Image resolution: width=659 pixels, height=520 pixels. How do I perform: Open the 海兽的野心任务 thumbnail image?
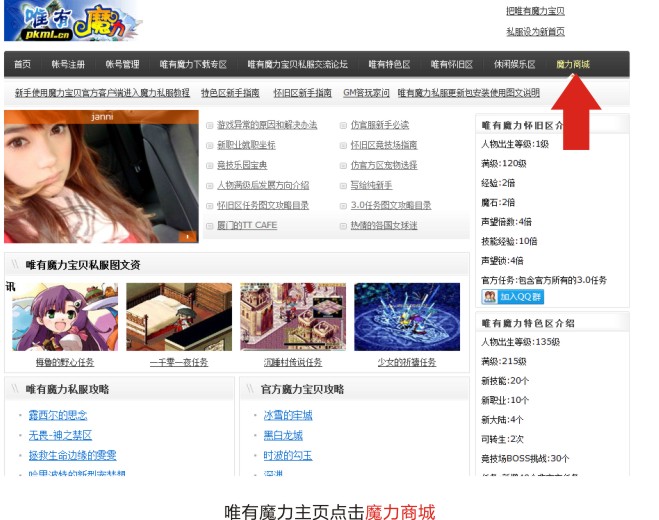(65, 316)
